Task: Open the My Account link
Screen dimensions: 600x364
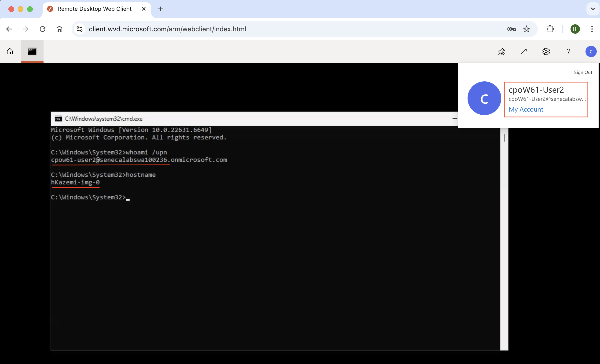Action: coord(526,109)
